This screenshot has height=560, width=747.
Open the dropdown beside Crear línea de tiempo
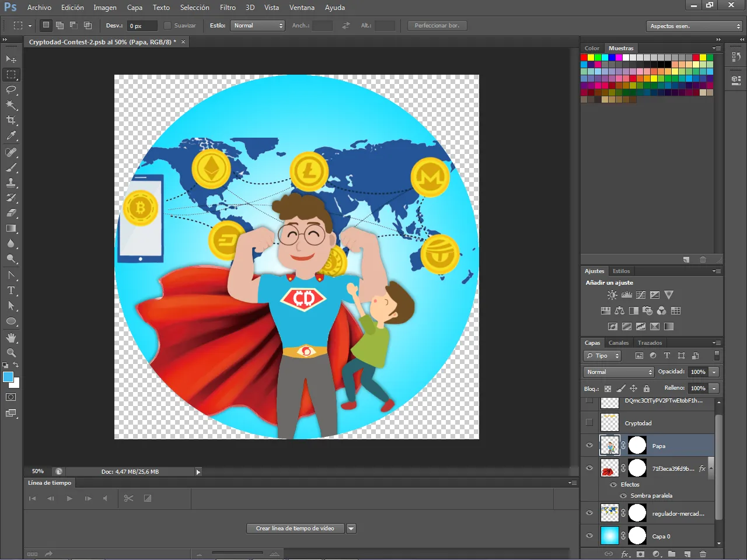351,528
